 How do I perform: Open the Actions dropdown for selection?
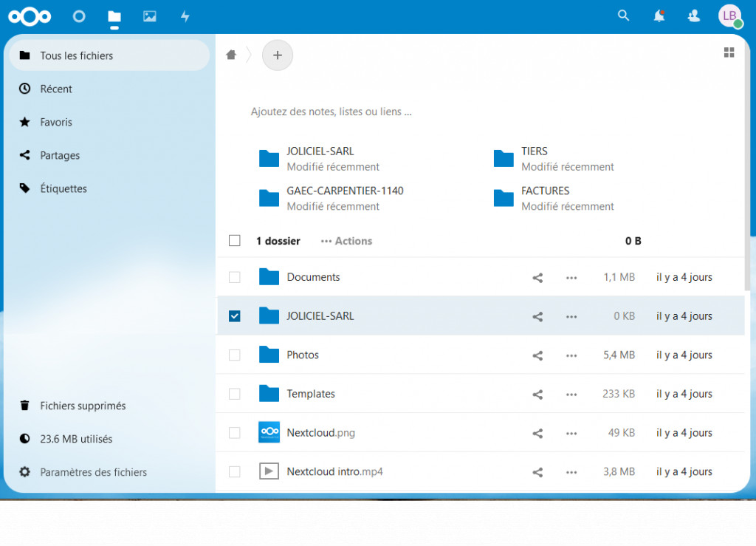[346, 241]
